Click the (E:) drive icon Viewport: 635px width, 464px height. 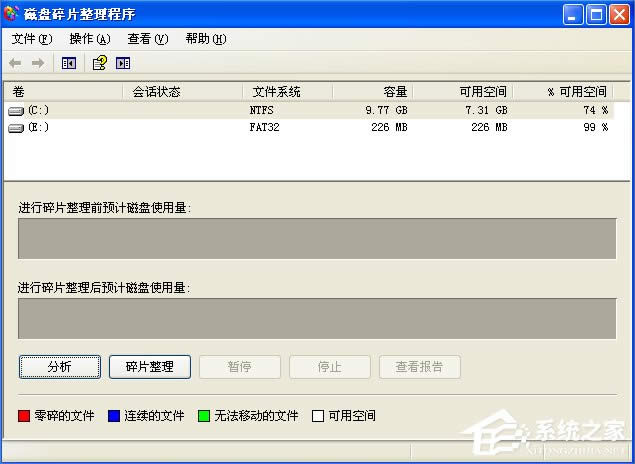point(16,128)
